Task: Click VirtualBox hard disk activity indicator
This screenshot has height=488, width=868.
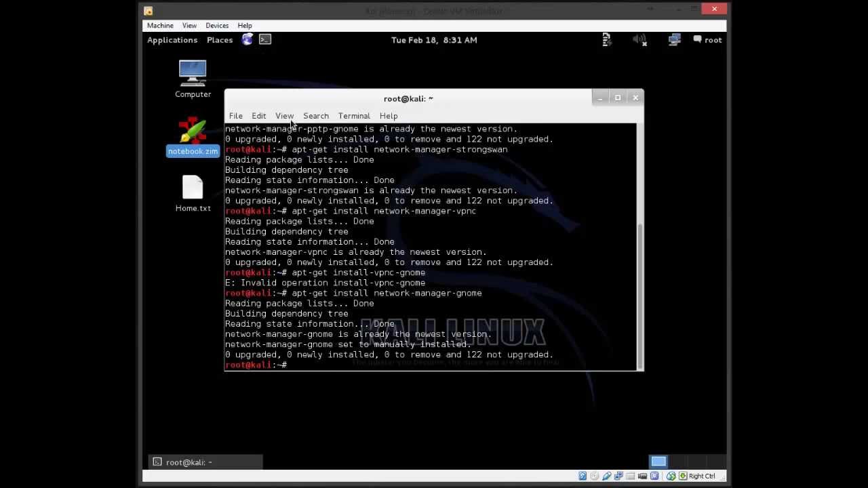Action: 583,476
